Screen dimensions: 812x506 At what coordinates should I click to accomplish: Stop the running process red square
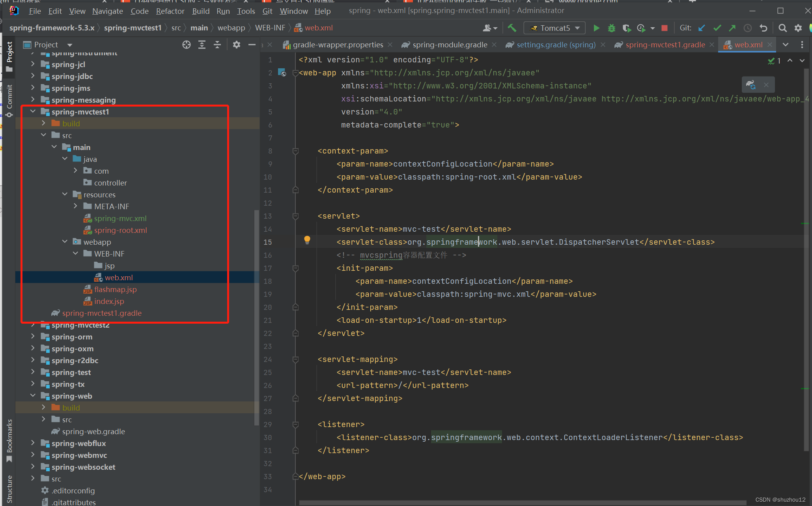665,28
